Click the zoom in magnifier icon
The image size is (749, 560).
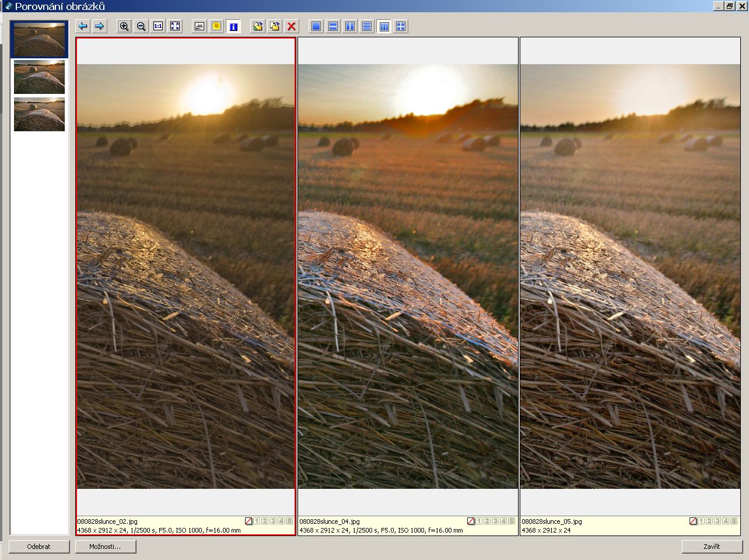pos(124,26)
